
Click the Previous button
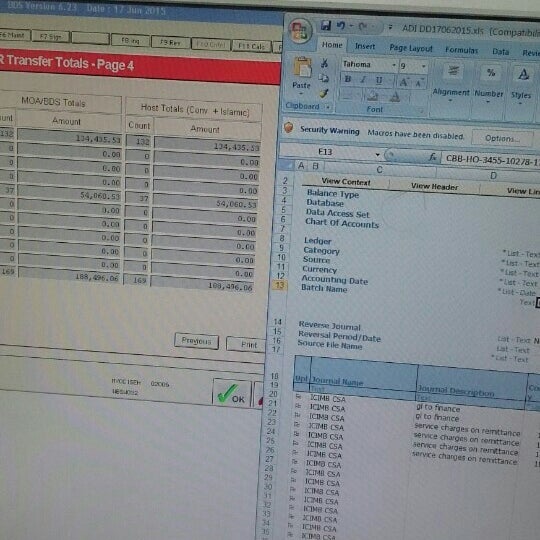(x=196, y=341)
